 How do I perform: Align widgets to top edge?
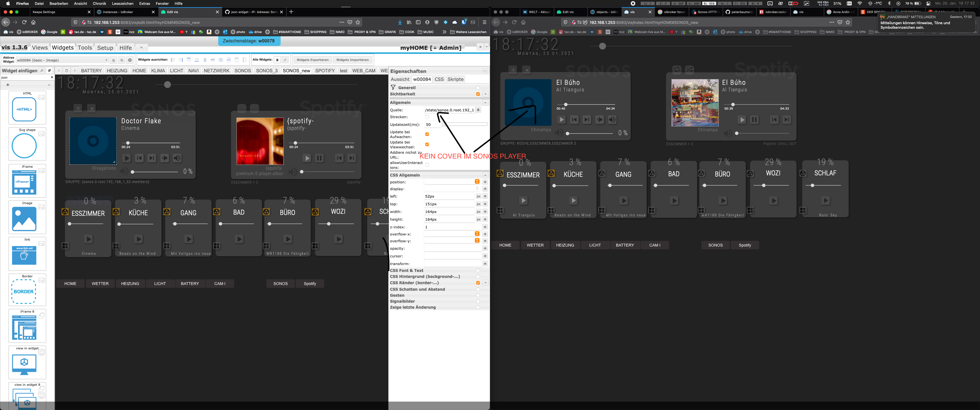pos(189,60)
